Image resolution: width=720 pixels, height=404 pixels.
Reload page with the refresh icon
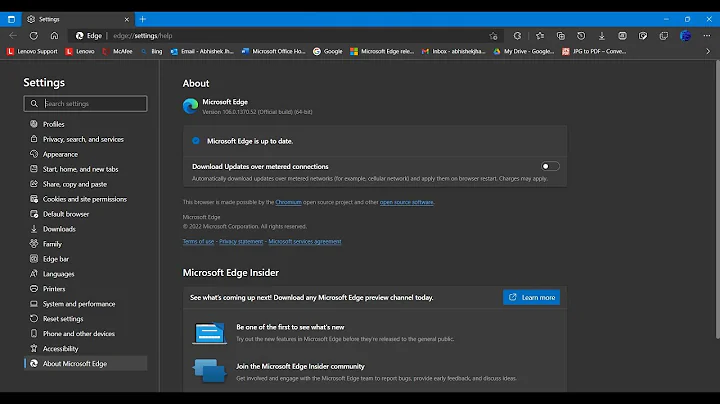[x=34, y=35]
